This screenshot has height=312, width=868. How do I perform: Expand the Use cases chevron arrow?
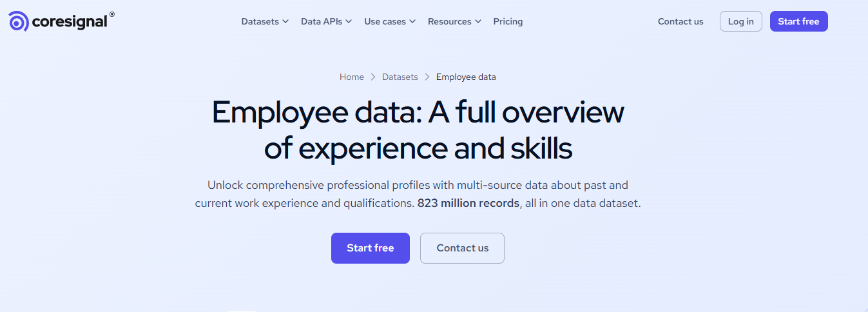tap(412, 21)
